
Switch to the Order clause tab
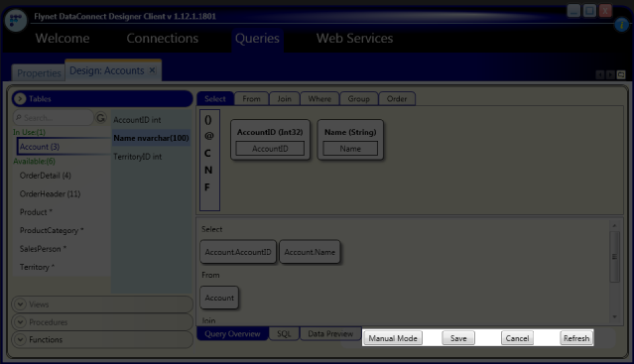pos(397,99)
